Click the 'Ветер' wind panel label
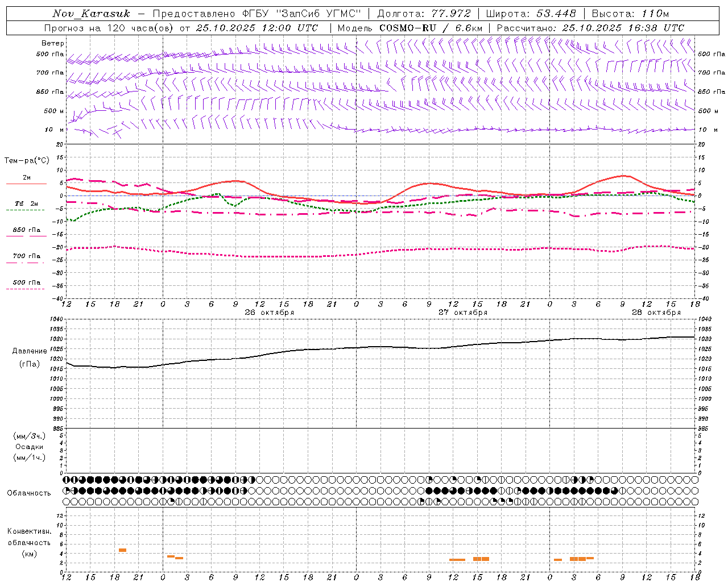Viewport: 728px width, 582px height. click(53, 43)
